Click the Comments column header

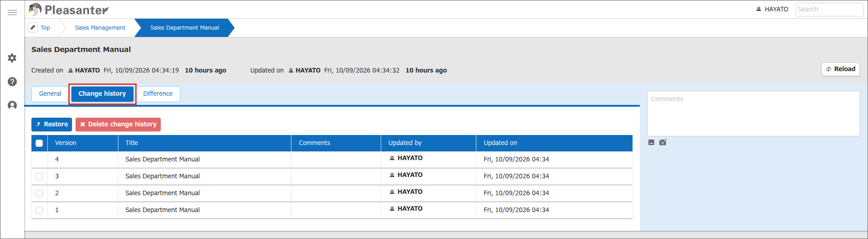[x=336, y=143]
